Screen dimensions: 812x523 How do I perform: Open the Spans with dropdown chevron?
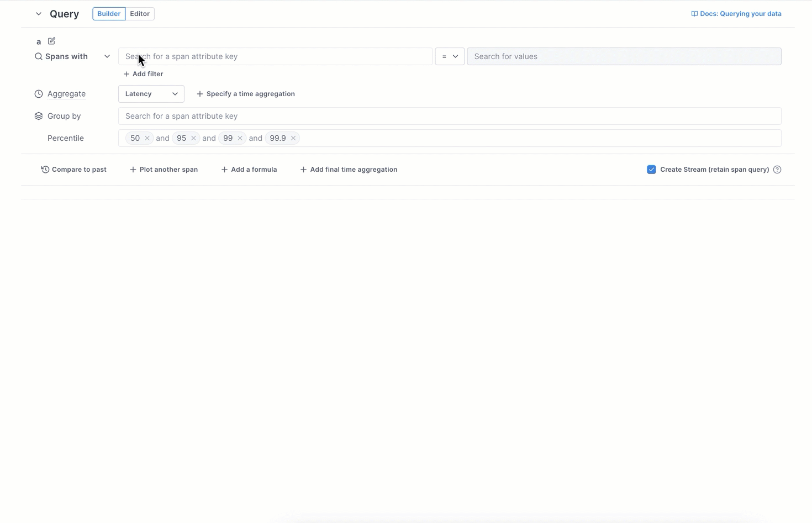[x=107, y=56]
